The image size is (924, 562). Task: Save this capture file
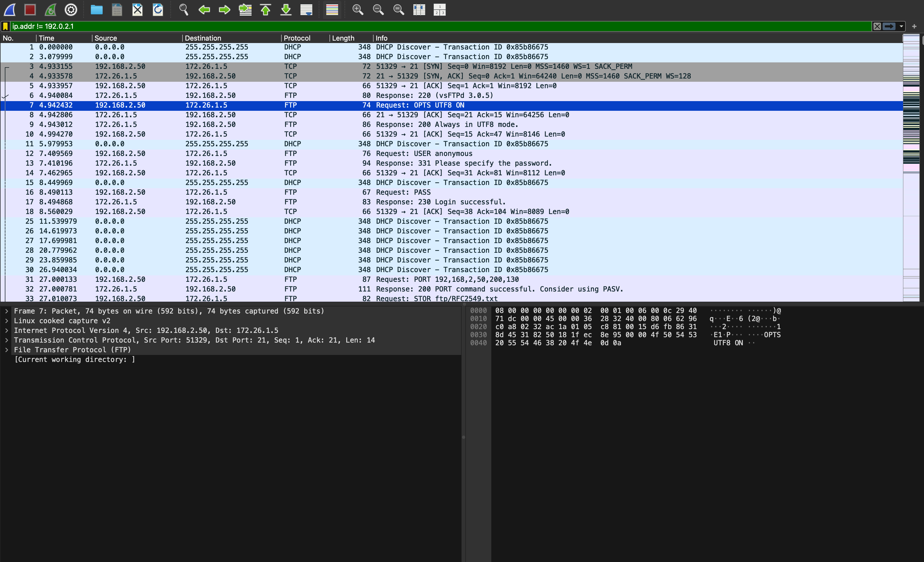click(117, 10)
